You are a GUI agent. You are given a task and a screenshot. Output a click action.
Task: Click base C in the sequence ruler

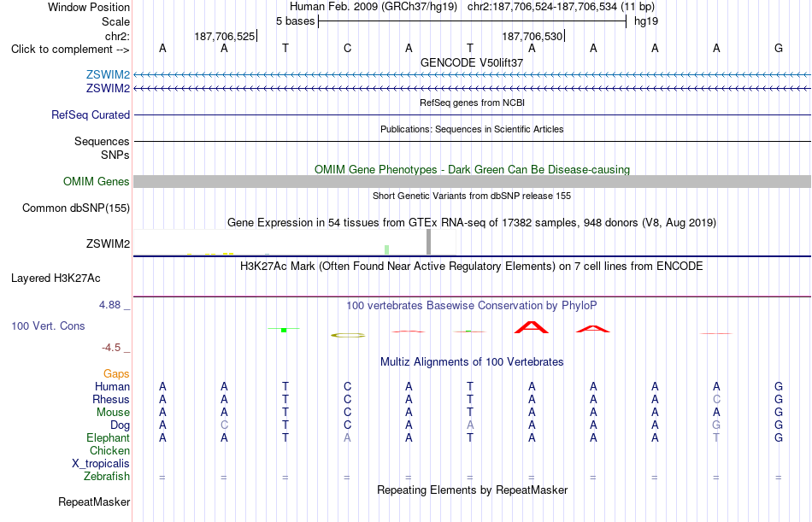click(x=348, y=48)
